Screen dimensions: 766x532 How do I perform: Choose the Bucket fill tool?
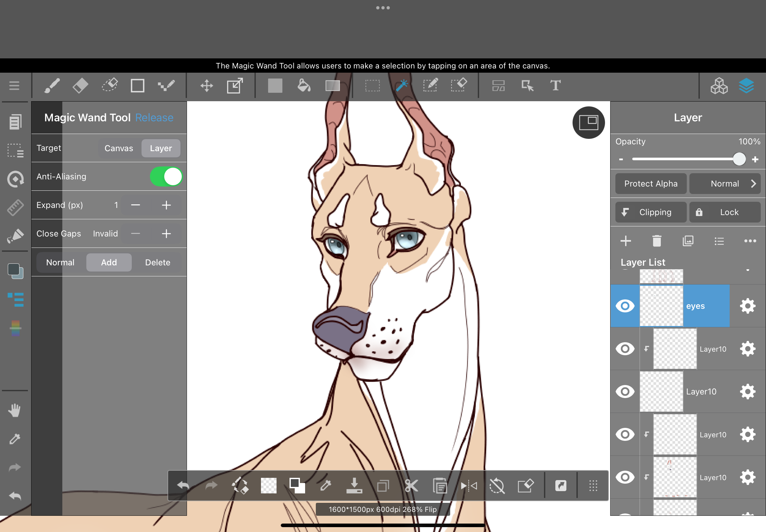303,86
